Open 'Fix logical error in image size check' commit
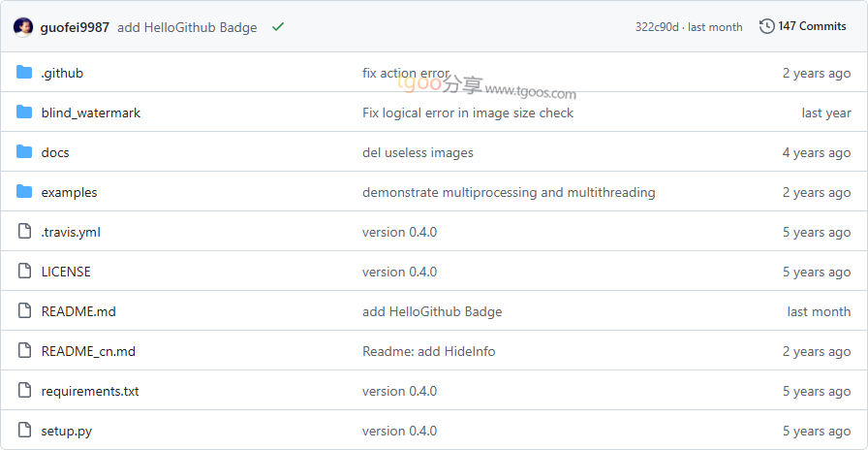Viewport: 868px width, 450px height. 468,112
